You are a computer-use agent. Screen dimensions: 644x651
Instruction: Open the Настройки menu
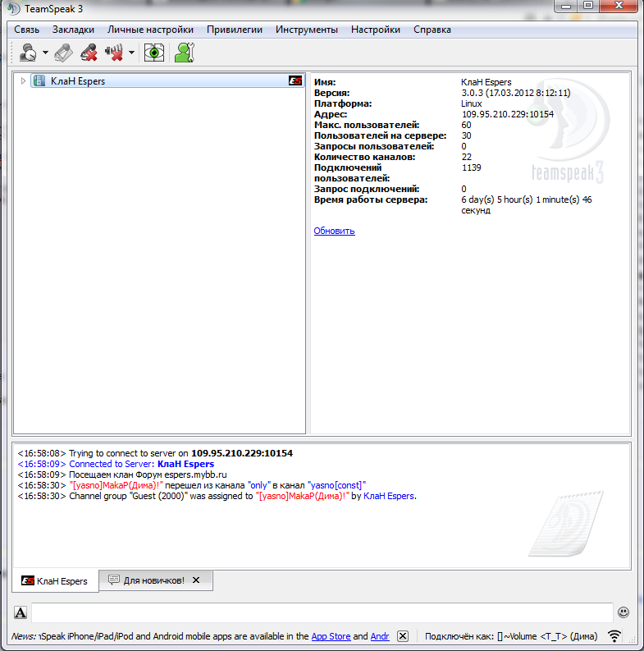point(376,30)
